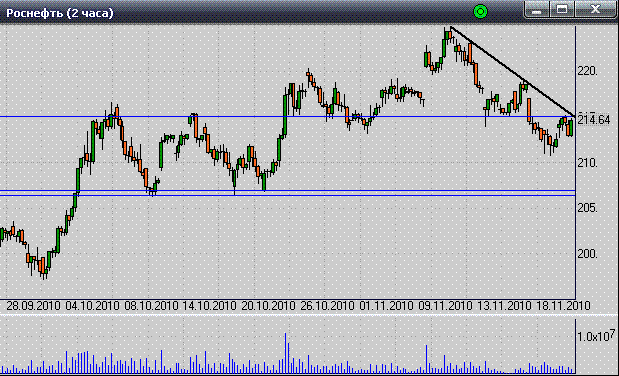
Task: Click the date label 04.10.2010
Action: (x=92, y=306)
